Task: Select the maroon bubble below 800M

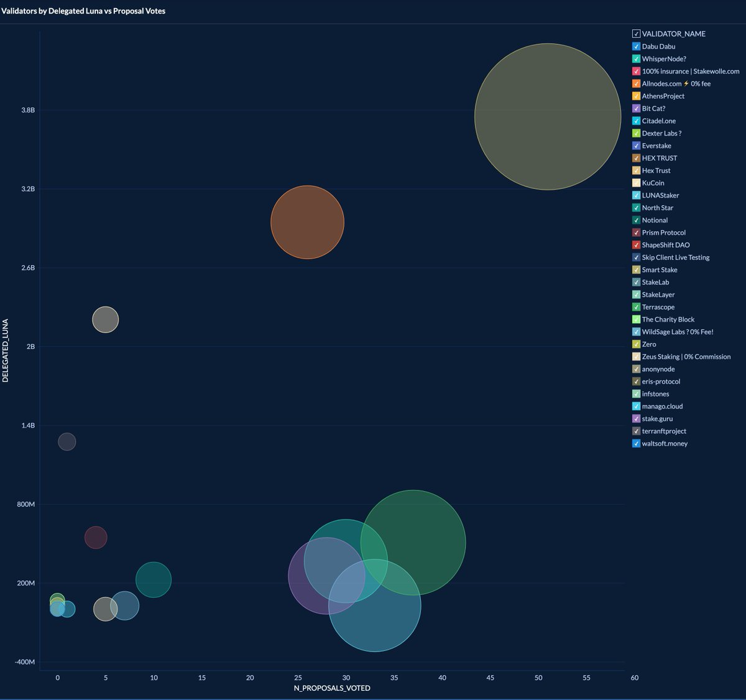Action: 96,537
